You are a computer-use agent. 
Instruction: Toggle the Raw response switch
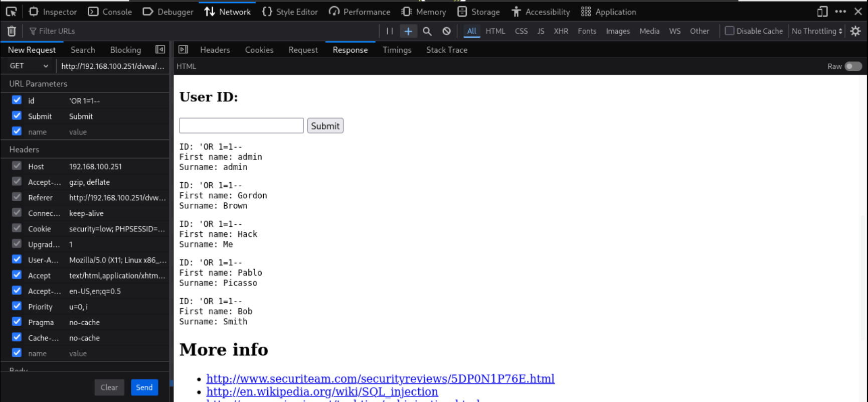(x=853, y=66)
